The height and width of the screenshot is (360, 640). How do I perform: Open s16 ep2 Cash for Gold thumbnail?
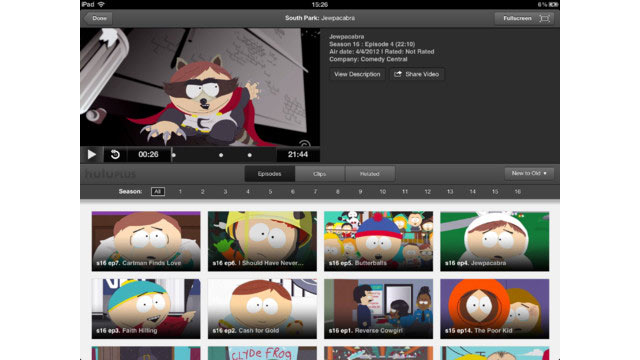[262, 309]
